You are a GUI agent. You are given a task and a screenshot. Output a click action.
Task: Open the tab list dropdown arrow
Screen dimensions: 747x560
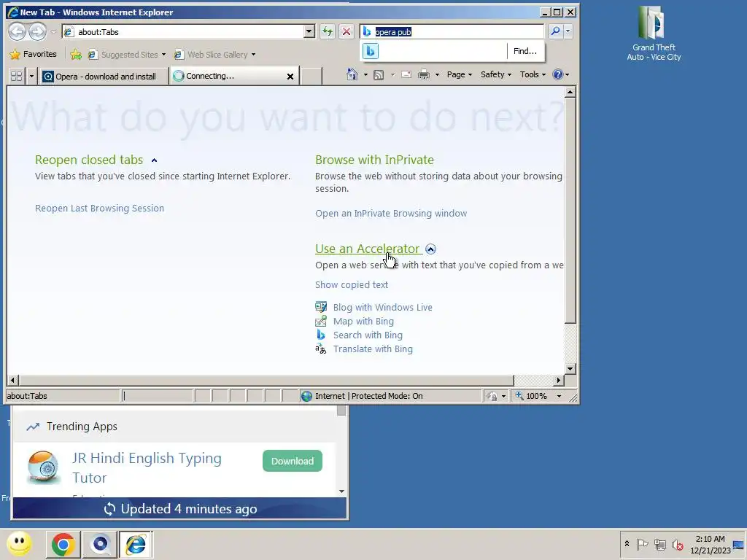tap(31, 76)
